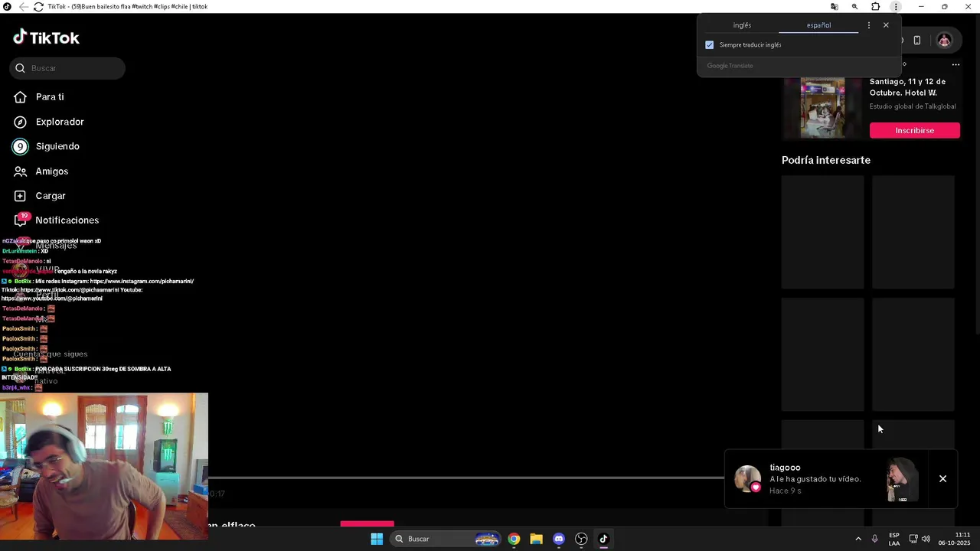Dismiss the tiagooo like notification

tap(942, 479)
